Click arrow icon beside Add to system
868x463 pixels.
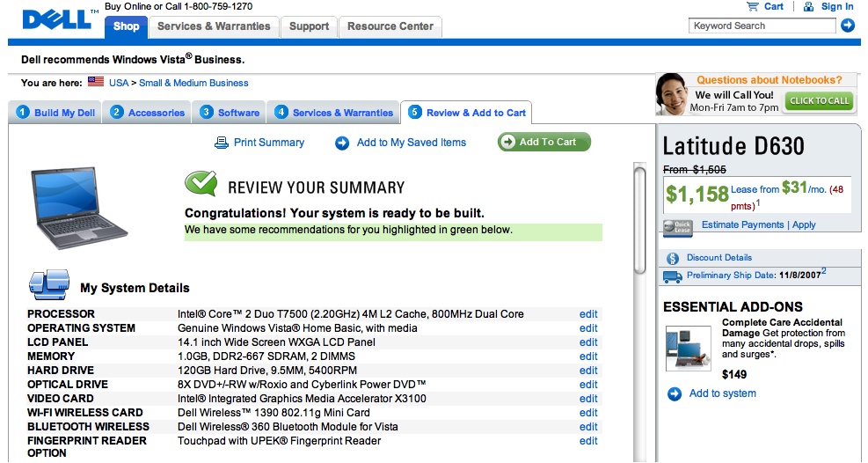675,393
